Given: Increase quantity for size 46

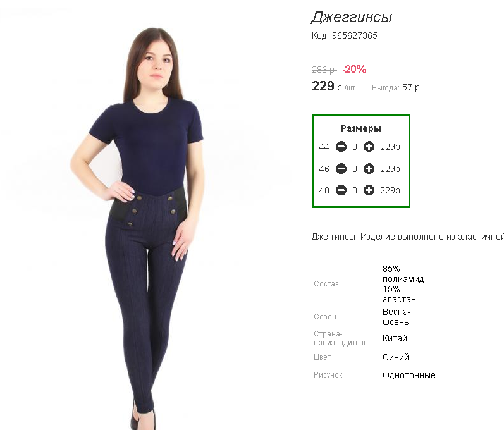Looking at the screenshot, I should click(369, 169).
